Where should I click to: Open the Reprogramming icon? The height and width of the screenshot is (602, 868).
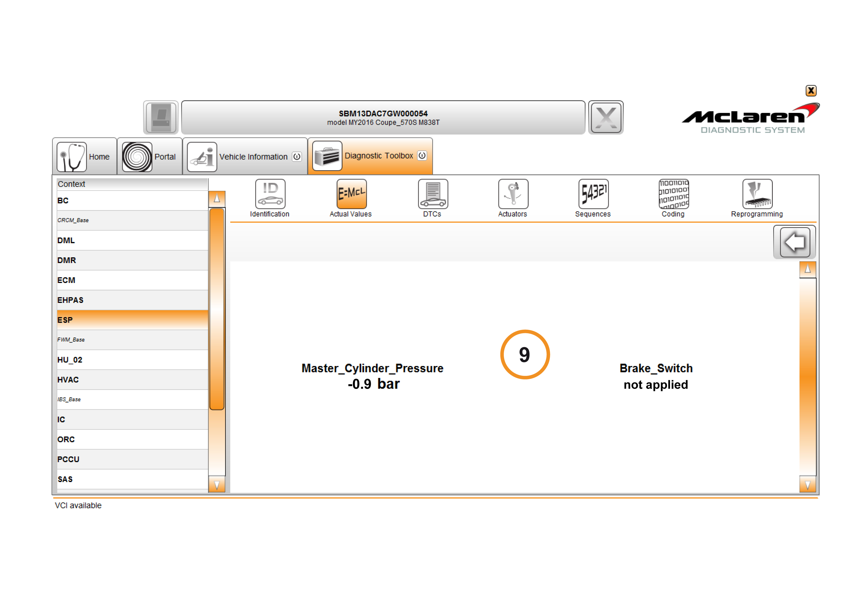pos(757,194)
